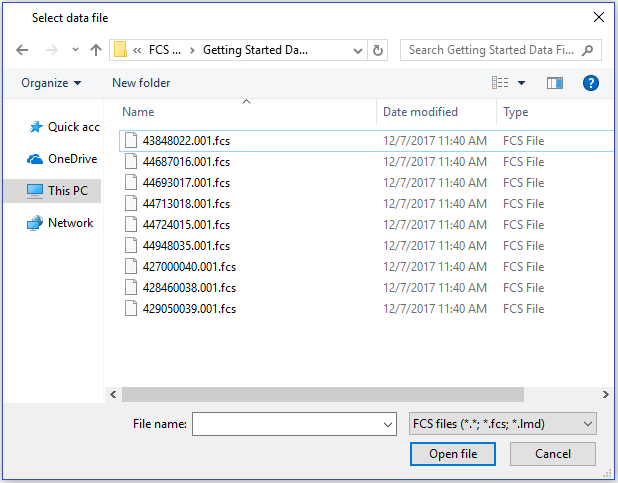Go up one folder level
618x483 pixels.
[96, 50]
